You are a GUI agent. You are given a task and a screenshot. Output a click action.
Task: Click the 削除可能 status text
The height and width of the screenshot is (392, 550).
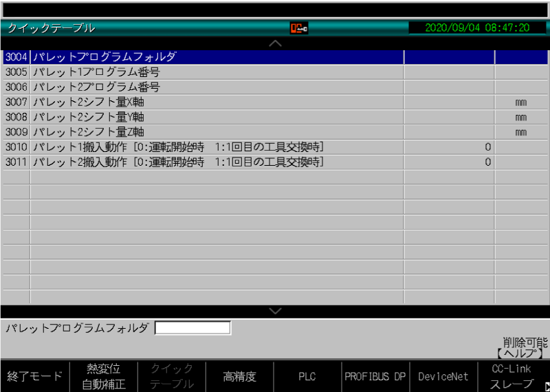[525, 342]
